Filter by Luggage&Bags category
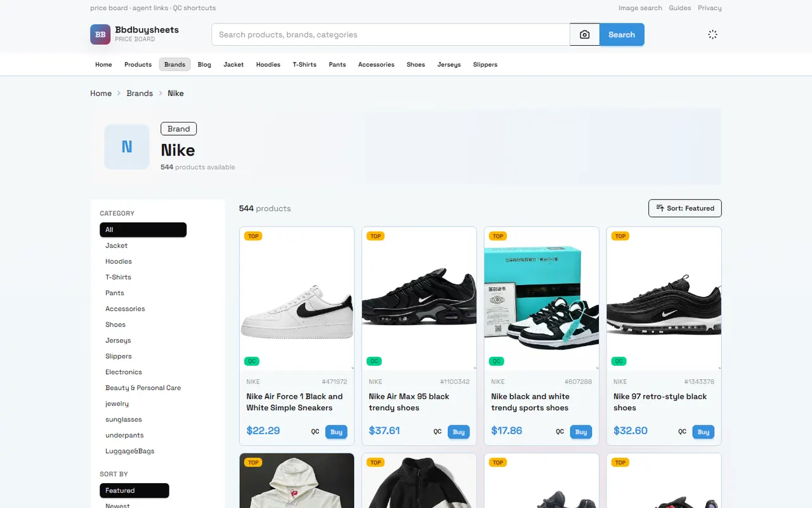Screen dimensions: 812x508 coord(130,451)
